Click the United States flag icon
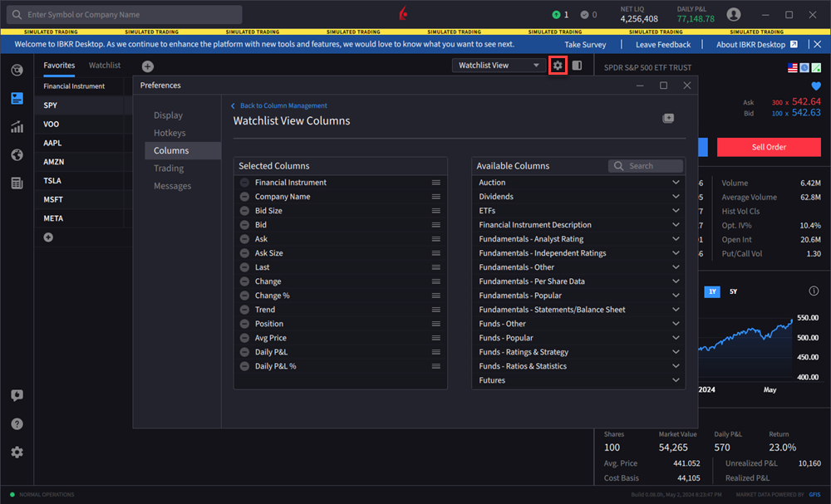 coord(792,68)
